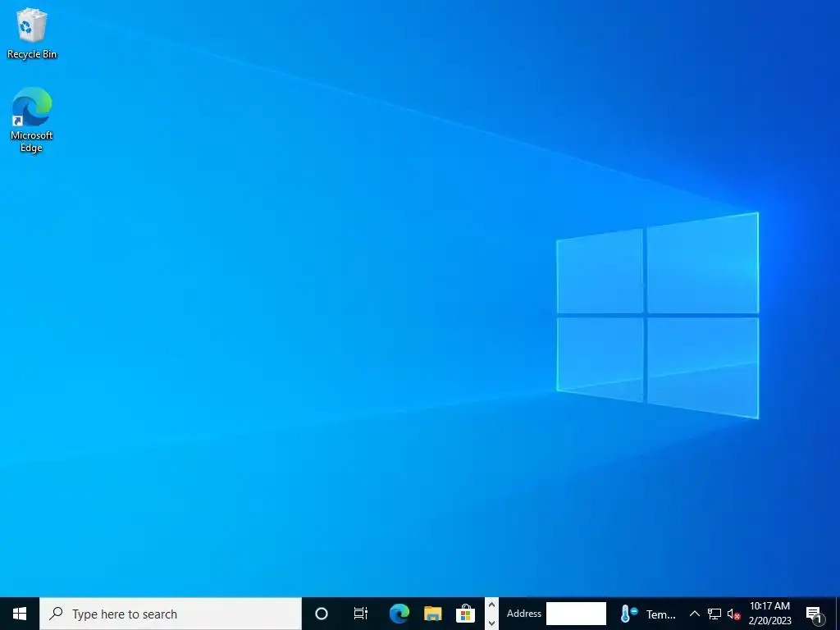The image size is (840, 630).
Task: Click the Address toolbar input field
Action: point(576,614)
